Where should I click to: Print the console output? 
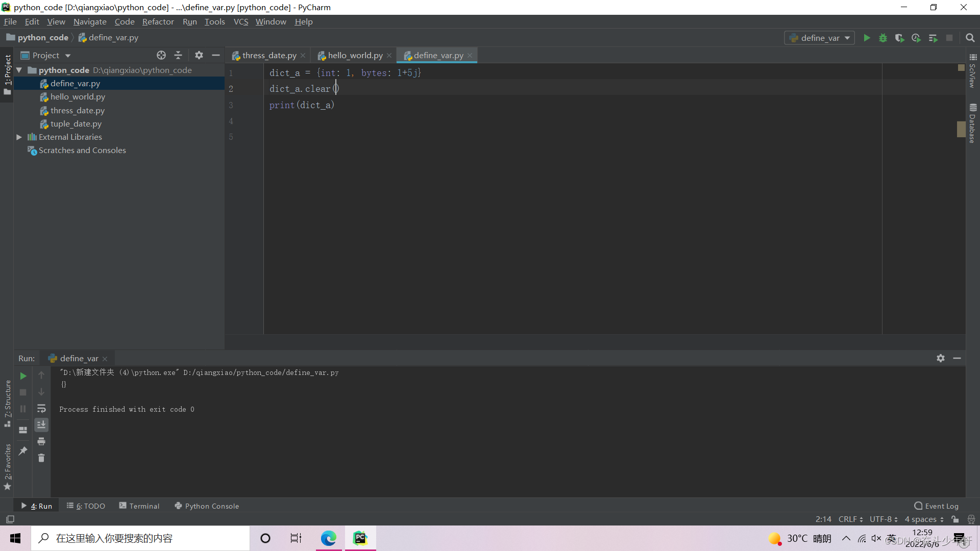coord(41,441)
